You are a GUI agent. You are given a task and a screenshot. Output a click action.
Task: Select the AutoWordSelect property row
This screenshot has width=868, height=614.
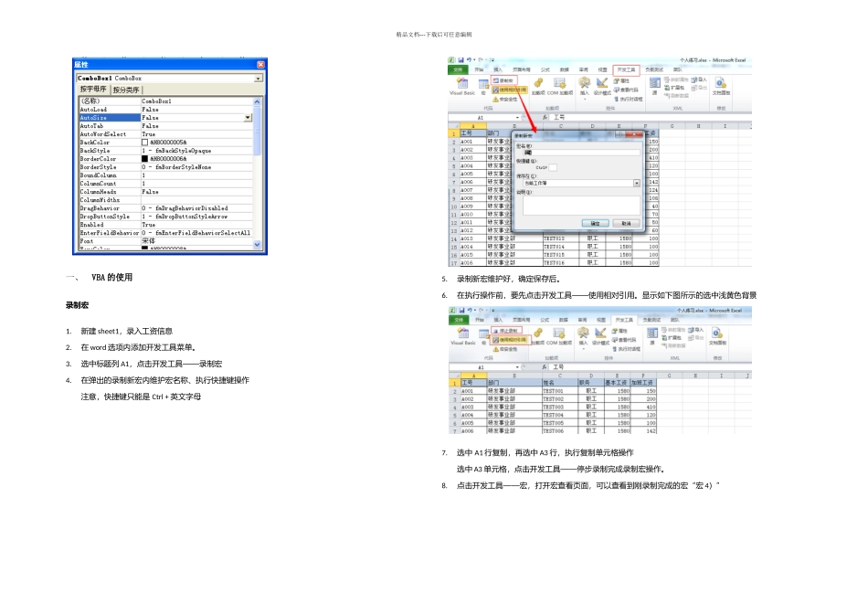pyautogui.click(x=165, y=134)
